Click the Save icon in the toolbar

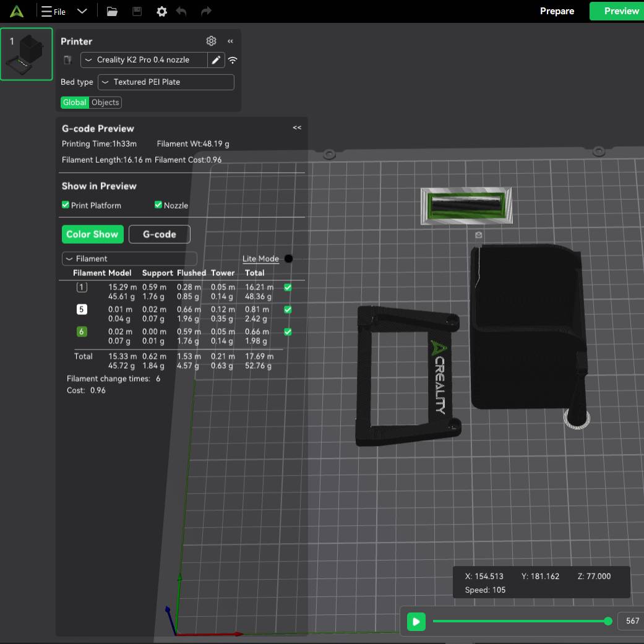(x=137, y=11)
